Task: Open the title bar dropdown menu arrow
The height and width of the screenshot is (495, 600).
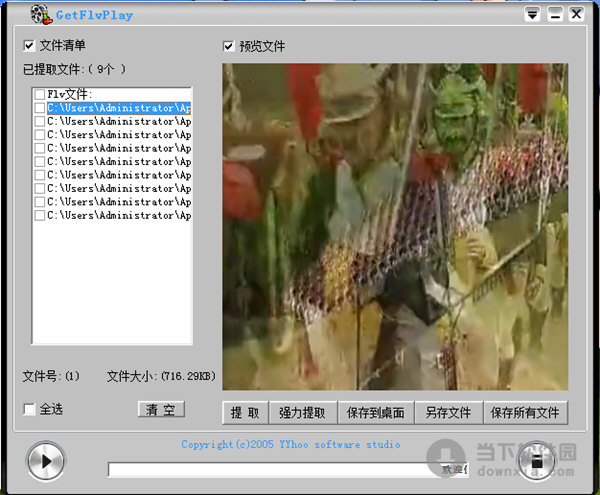Action: click(x=532, y=15)
